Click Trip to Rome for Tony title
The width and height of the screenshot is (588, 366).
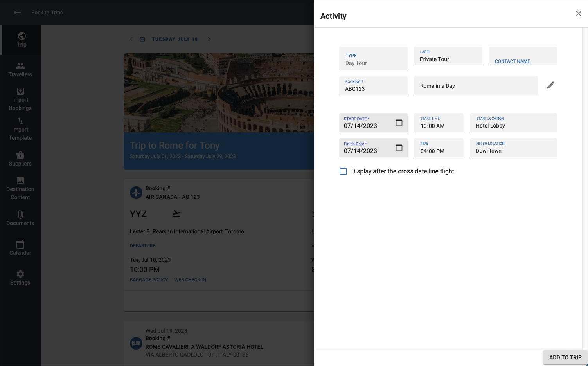pos(174,146)
